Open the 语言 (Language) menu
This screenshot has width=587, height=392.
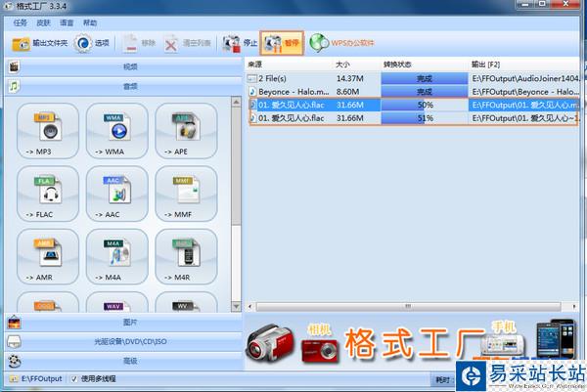point(67,22)
